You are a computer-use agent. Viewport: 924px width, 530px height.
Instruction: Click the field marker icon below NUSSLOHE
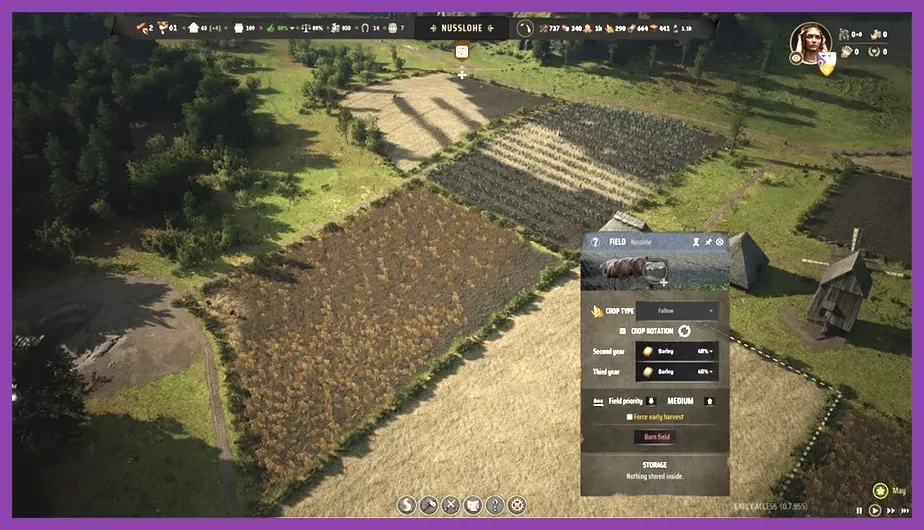pyautogui.click(x=462, y=52)
